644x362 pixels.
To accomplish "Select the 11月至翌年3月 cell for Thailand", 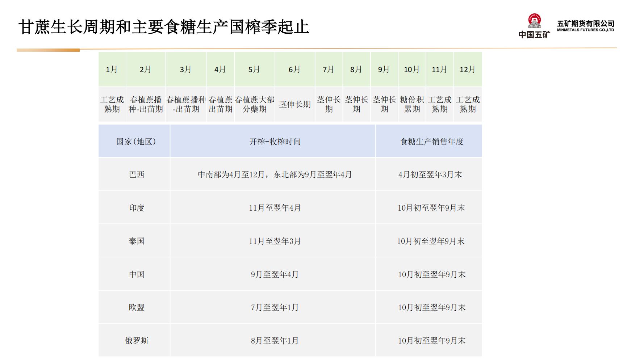I will (x=275, y=241).
